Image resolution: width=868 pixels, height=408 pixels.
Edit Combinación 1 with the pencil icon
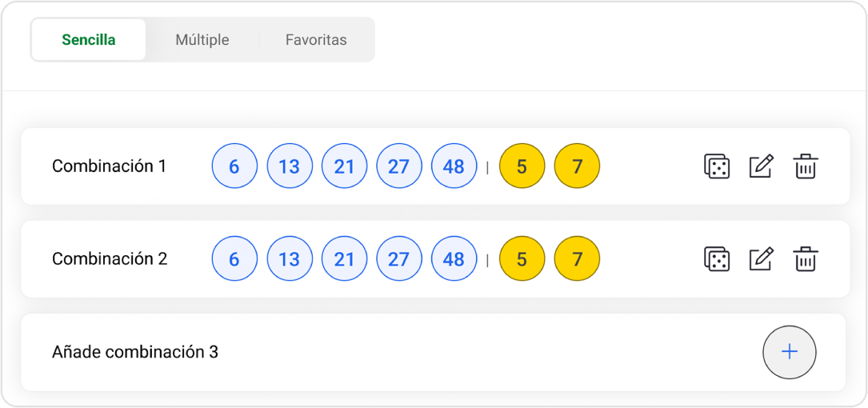(x=761, y=166)
